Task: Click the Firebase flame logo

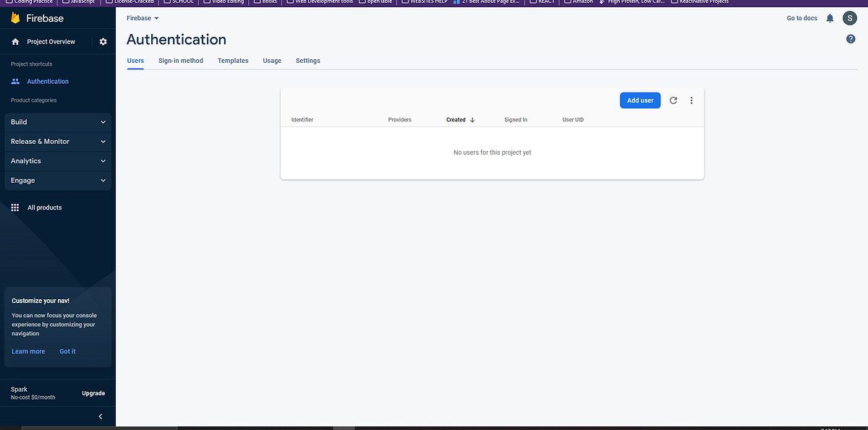Action: point(15,18)
